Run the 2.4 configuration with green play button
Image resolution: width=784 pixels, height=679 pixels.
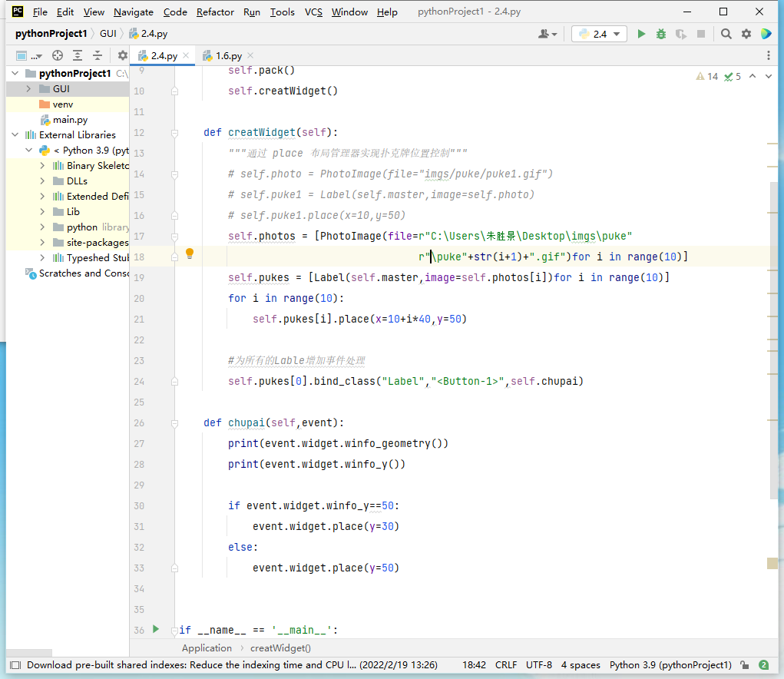pyautogui.click(x=641, y=34)
